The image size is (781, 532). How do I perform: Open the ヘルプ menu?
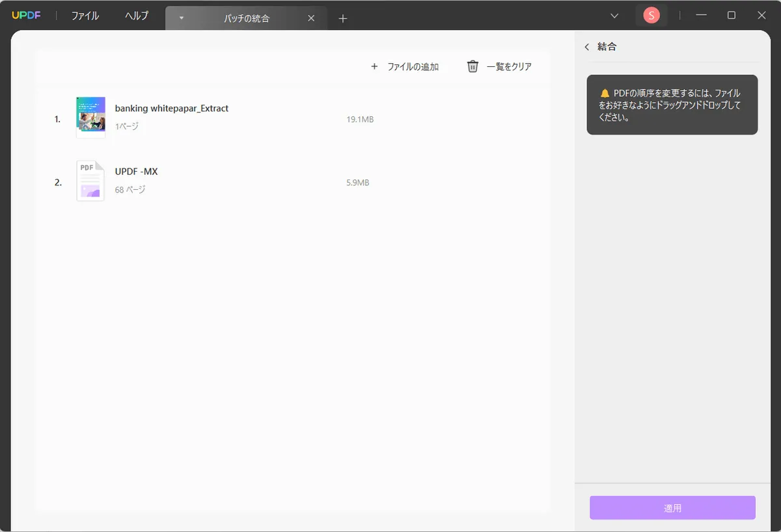coord(137,16)
